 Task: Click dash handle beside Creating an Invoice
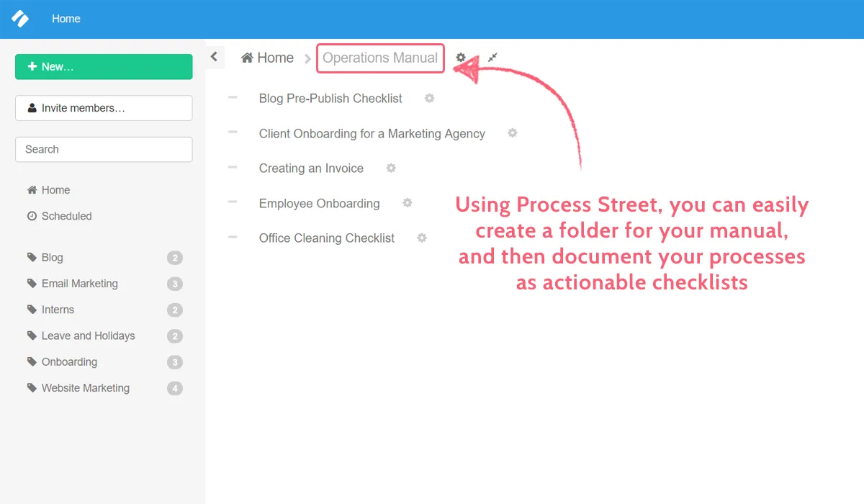pos(233,167)
